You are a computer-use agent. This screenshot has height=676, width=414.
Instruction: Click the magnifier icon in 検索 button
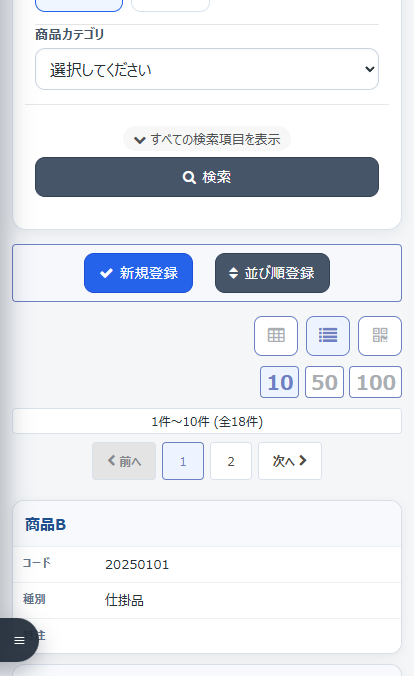(x=189, y=177)
